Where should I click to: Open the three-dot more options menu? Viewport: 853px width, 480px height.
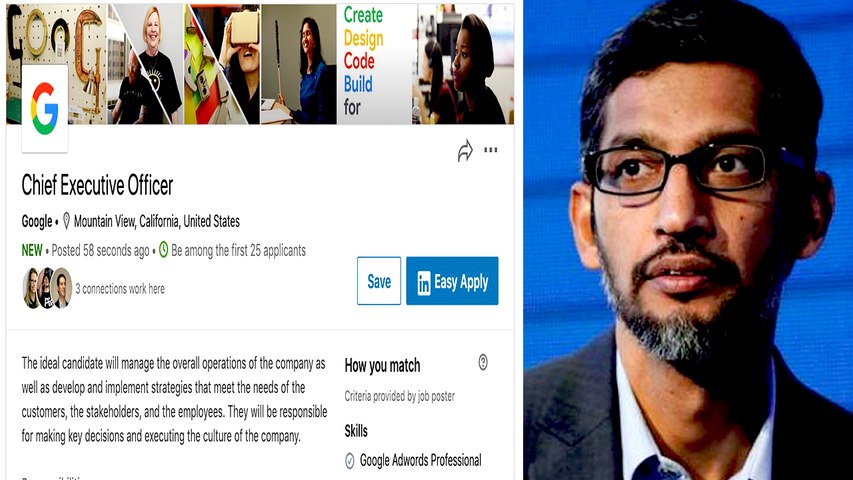click(491, 150)
